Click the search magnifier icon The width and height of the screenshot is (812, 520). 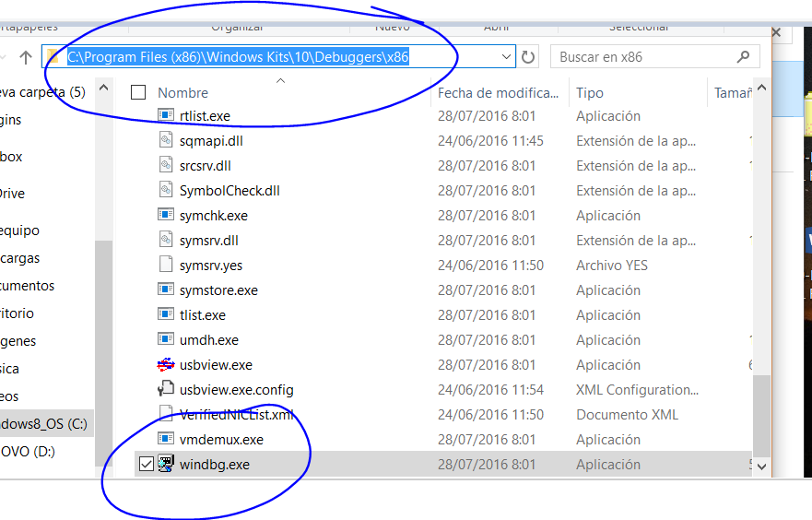coord(743,57)
